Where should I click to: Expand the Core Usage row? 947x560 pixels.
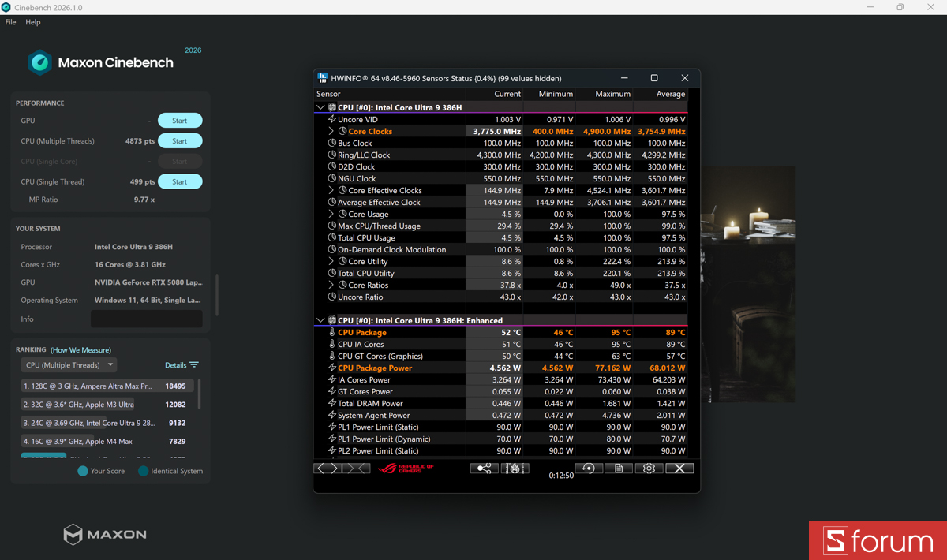tap(331, 214)
